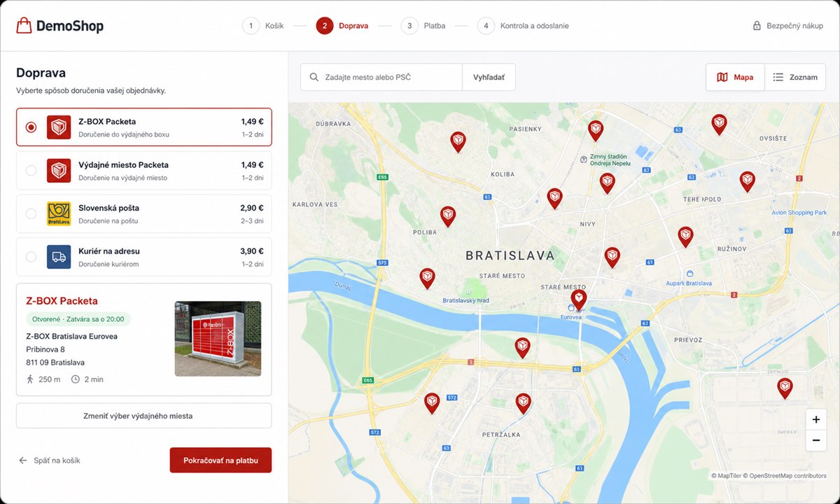Zoom in the map with plus button
This screenshot has height=504, width=840.
coord(815,420)
